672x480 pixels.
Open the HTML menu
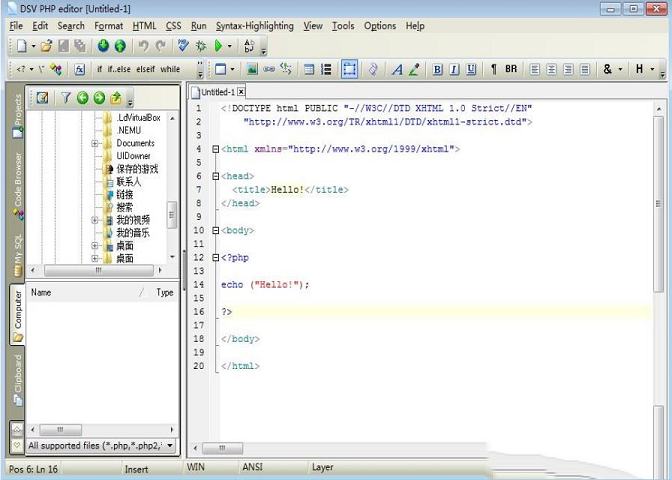click(144, 26)
